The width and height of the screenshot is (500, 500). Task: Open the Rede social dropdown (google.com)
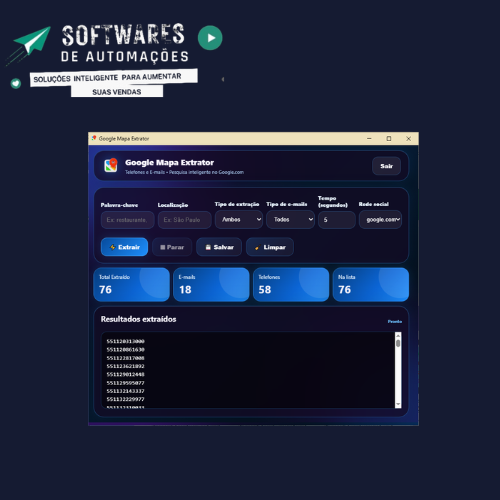click(380, 219)
